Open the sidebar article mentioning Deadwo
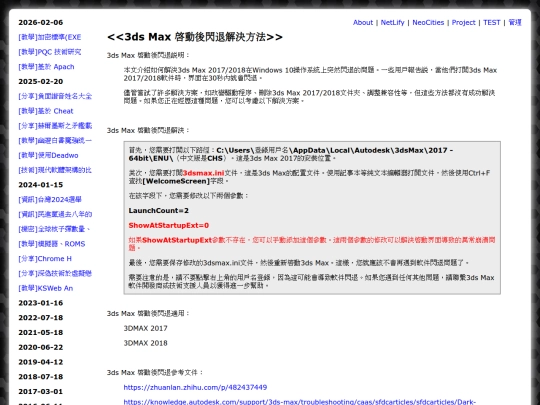The height and width of the screenshot is (405, 540). [48, 155]
